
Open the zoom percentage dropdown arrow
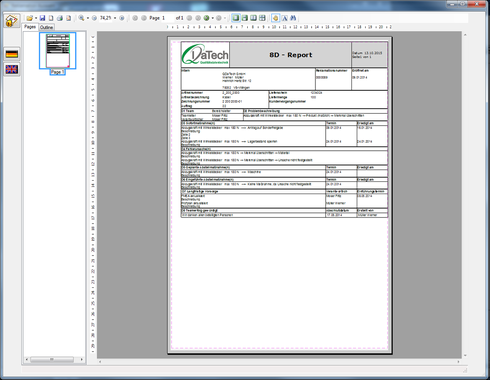point(115,18)
